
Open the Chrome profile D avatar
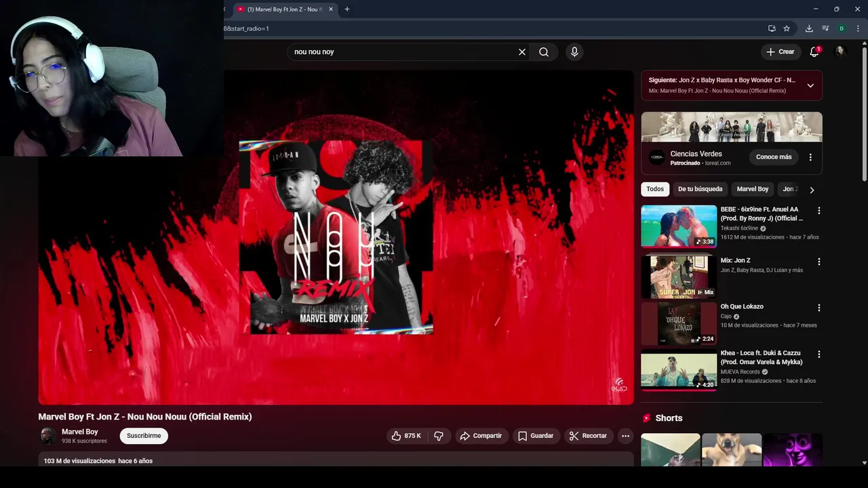point(842,28)
